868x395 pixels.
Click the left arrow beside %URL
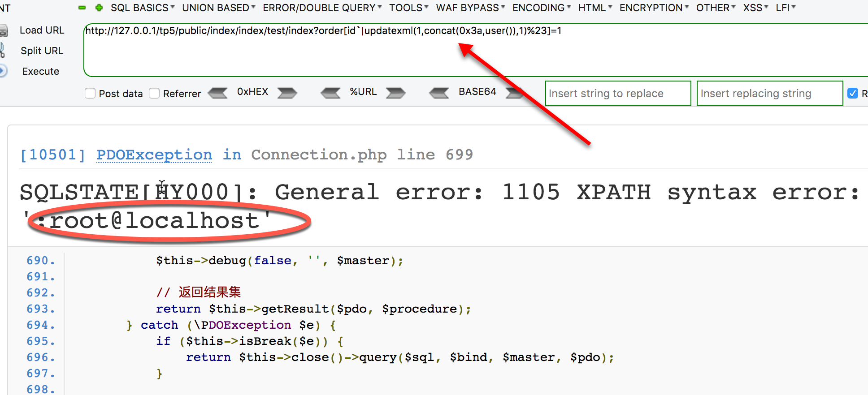[x=331, y=93]
